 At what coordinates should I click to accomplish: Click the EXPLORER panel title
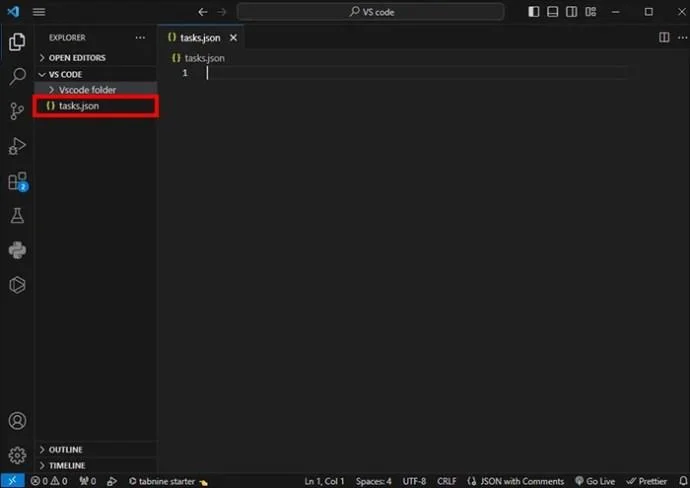[x=67, y=38]
